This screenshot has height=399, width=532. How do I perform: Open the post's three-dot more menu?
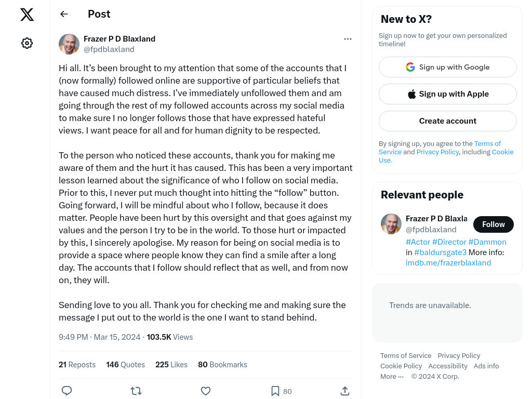pyautogui.click(x=348, y=39)
